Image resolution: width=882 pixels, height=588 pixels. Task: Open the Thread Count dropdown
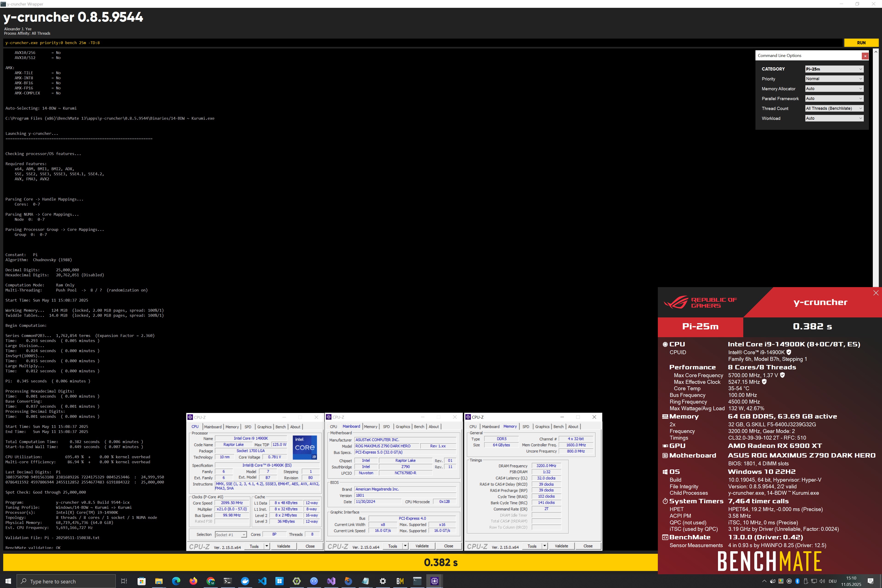(834, 108)
